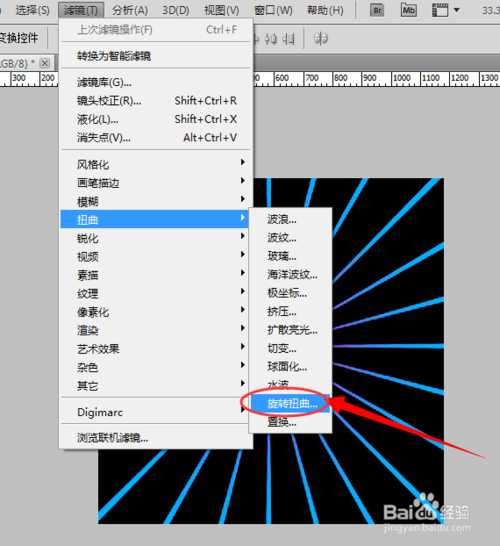The height and width of the screenshot is (546, 500).
Task: Open the 3D(D) menu
Action: click(x=176, y=10)
